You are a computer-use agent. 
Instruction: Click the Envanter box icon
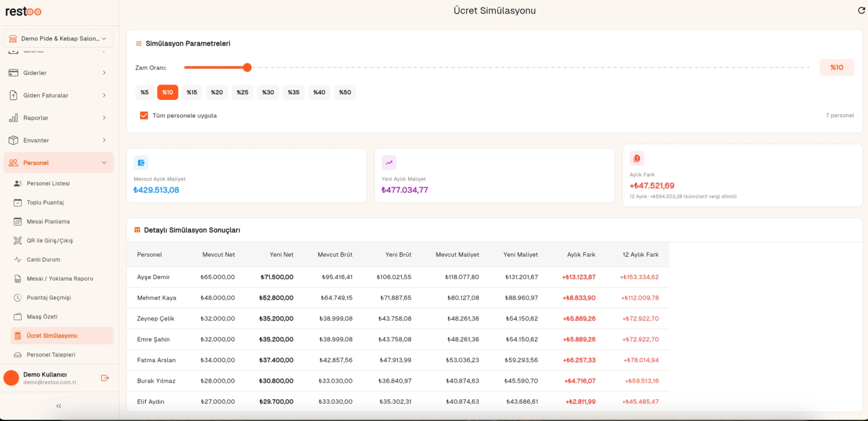click(x=13, y=140)
